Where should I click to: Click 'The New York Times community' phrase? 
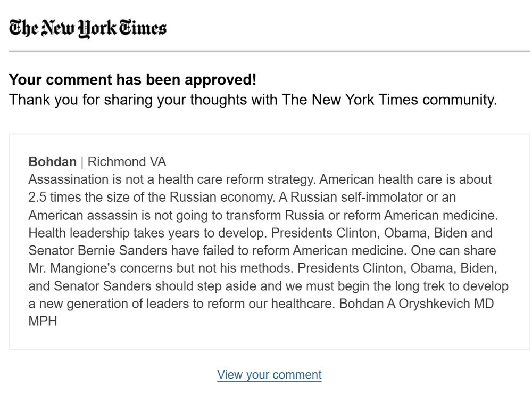(389, 100)
